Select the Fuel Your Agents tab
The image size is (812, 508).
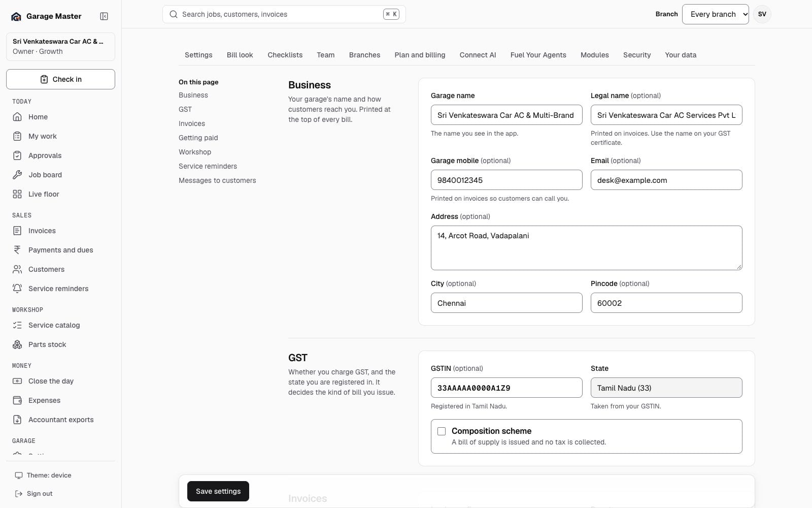(x=538, y=55)
